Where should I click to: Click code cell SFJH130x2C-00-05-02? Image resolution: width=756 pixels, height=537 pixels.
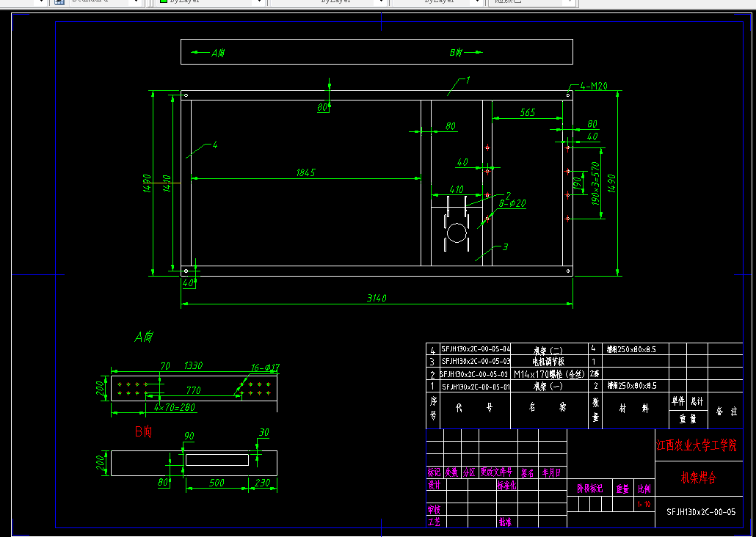(476, 374)
